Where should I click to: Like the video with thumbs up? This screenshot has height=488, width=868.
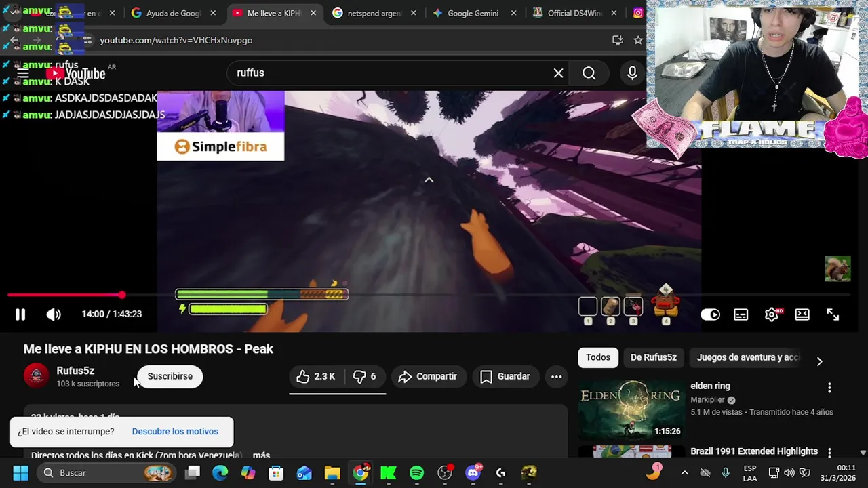coord(316,376)
